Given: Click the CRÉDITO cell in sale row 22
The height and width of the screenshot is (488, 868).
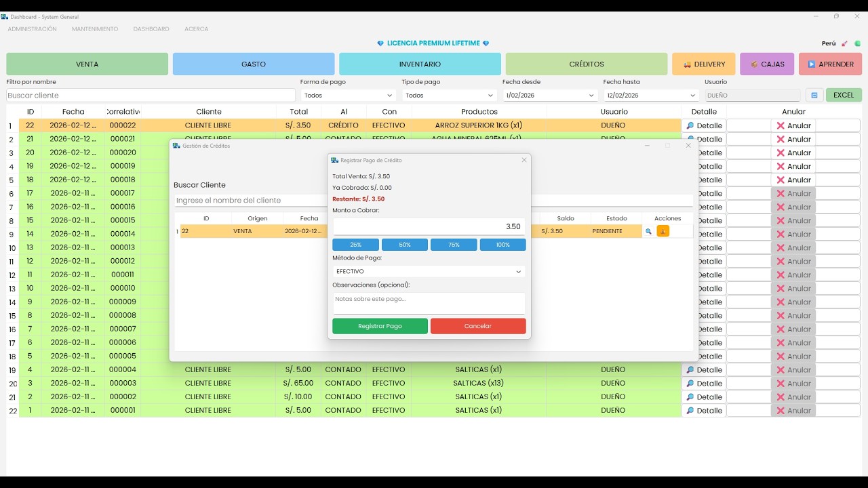Looking at the screenshot, I should pos(343,125).
